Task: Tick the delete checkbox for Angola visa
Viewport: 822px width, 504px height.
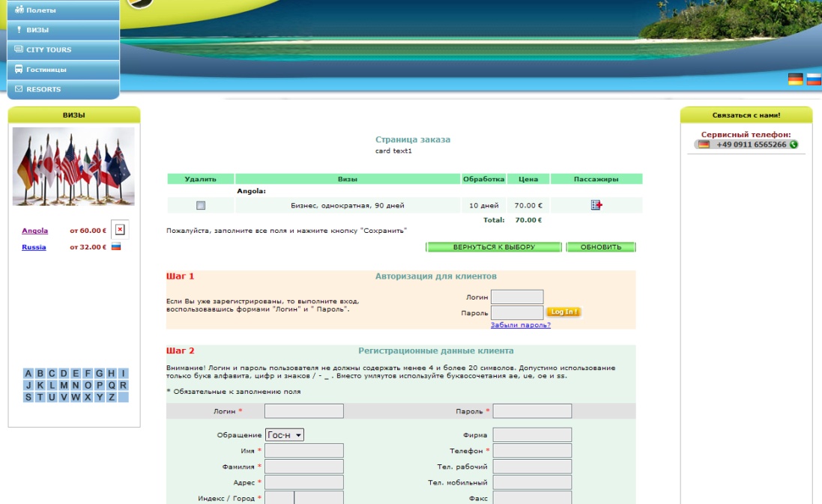Action: [x=200, y=205]
